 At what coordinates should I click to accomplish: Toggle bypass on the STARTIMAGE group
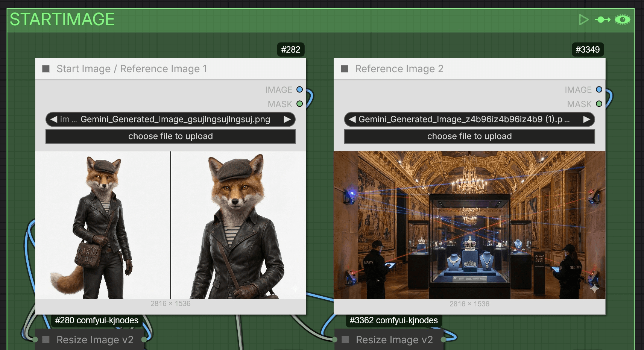[603, 20]
